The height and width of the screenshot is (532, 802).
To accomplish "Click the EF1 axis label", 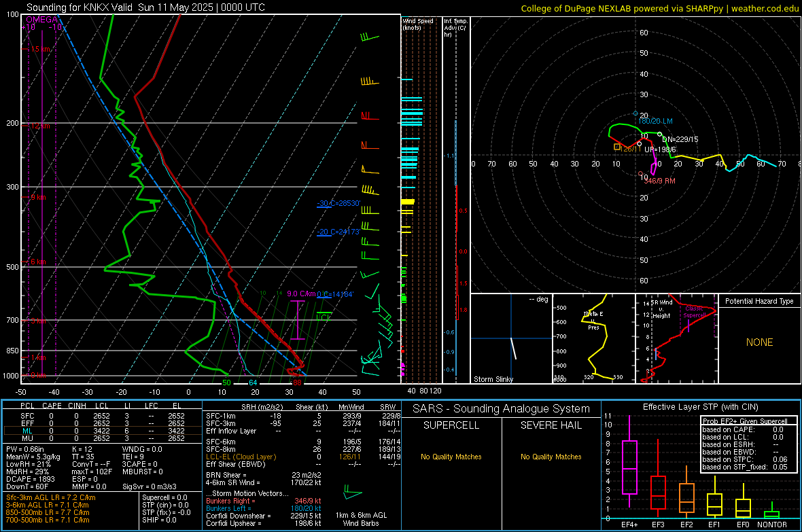I will tap(714, 525).
